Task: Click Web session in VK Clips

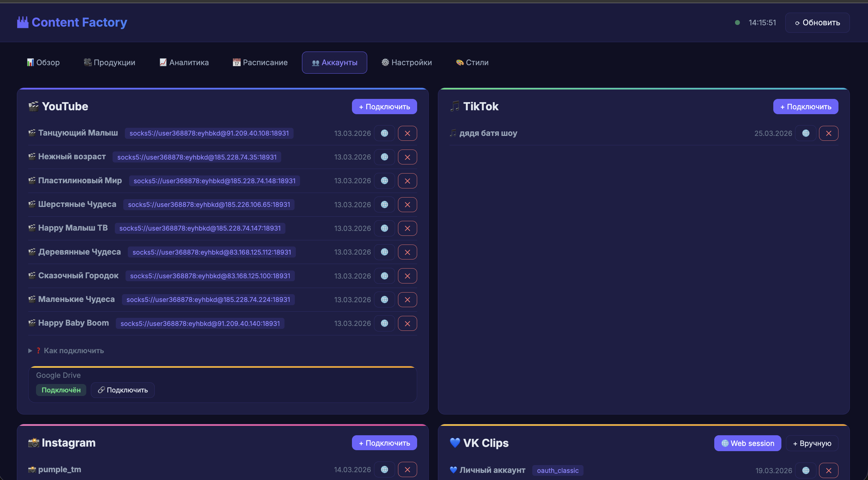Action: point(748,443)
